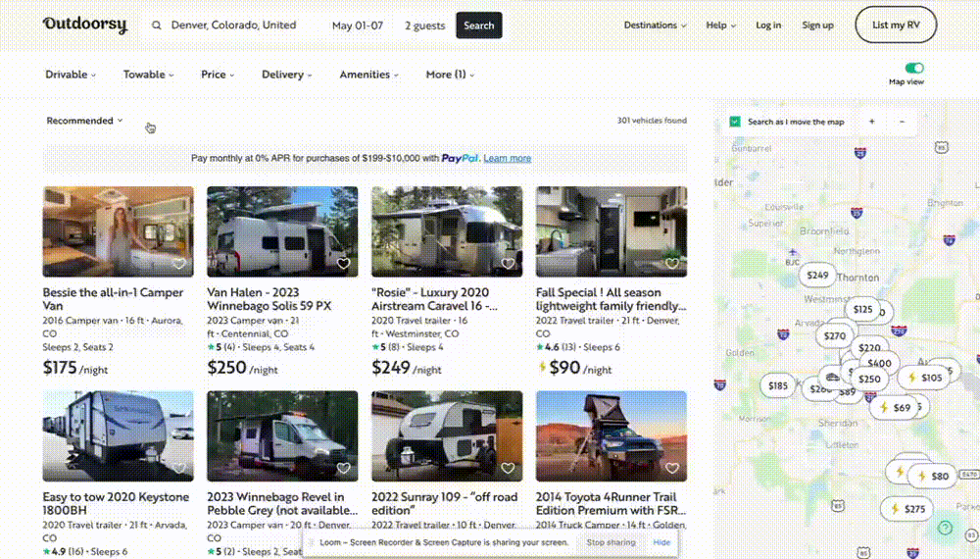Viewport: 980px width, 559px height.
Task: Select the $249 map price marker
Action: [x=817, y=276]
